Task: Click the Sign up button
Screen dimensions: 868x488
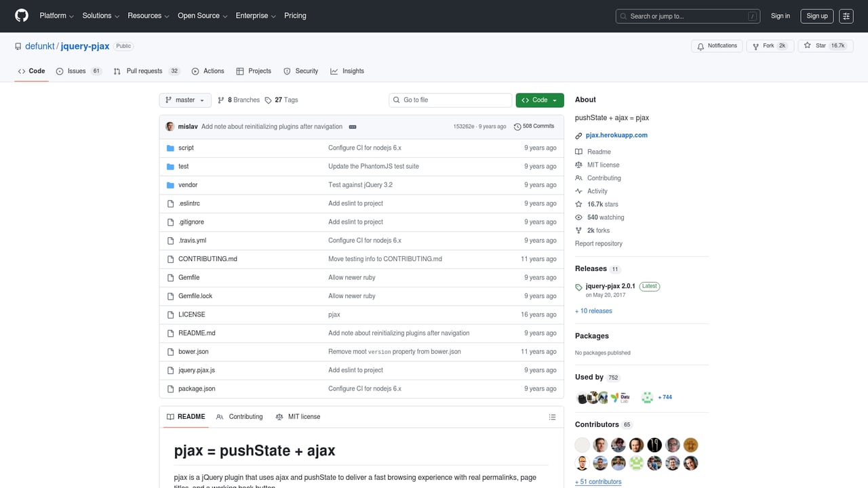Action: pos(816,16)
